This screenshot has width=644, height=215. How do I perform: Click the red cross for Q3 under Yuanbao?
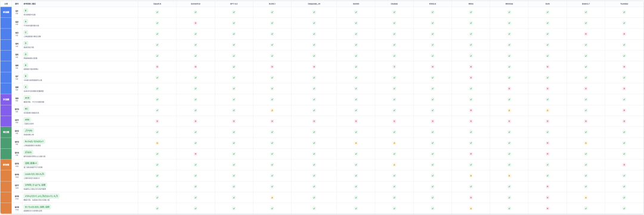(624, 34)
